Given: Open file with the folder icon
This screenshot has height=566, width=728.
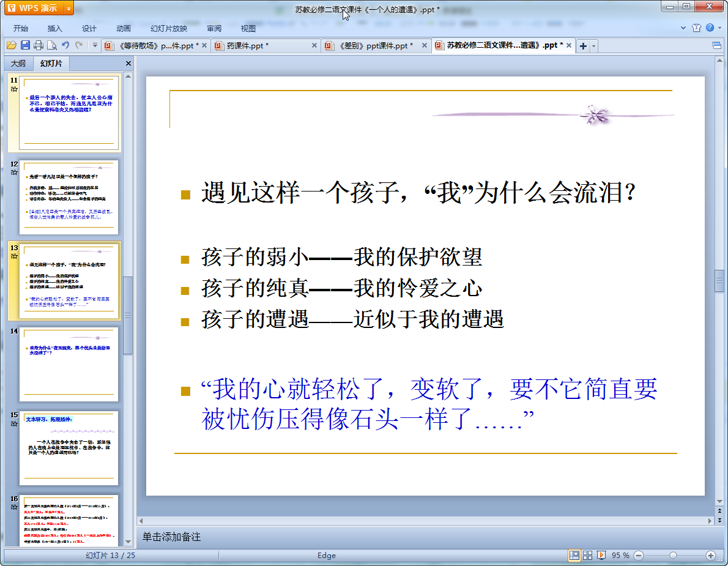Looking at the screenshot, I should pos(12,45).
